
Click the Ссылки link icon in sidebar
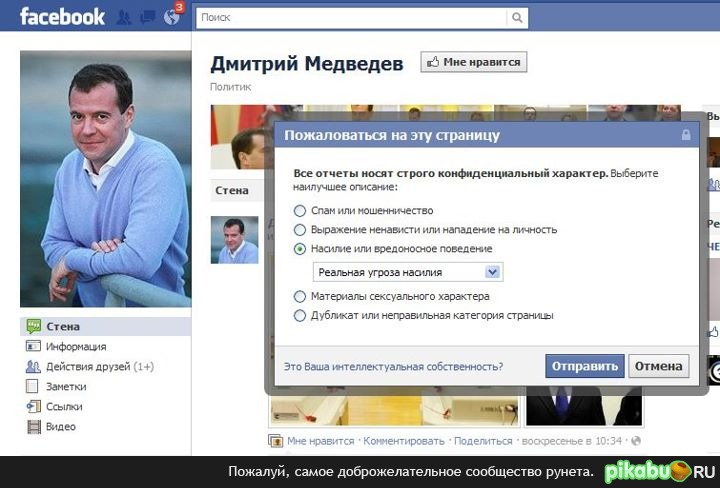coord(34,406)
